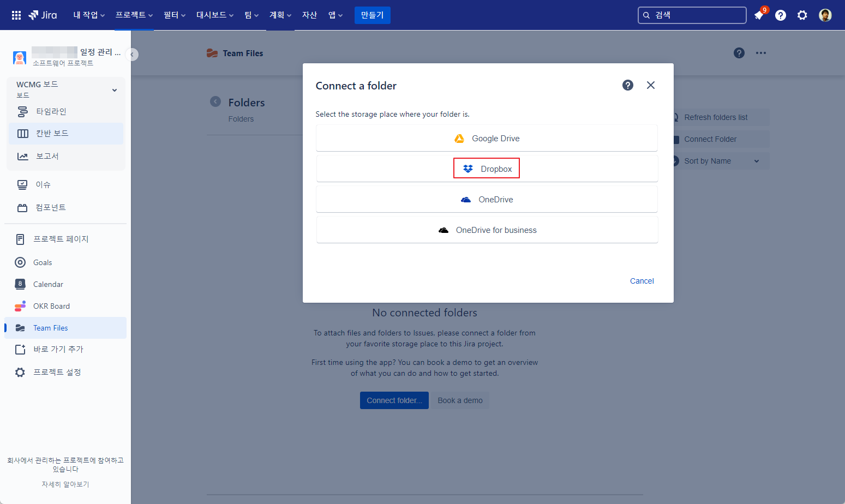Open 프로젝트 페이지 in the sidebar
The width and height of the screenshot is (845, 504).
point(65,239)
